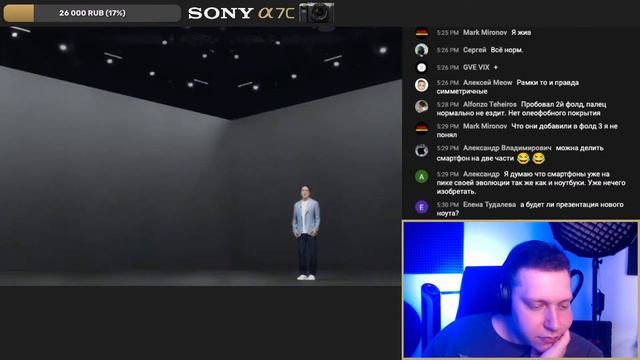The image size is (640, 360).
Task: Click the presenter on stage in the video
Action: tap(306, 233)
